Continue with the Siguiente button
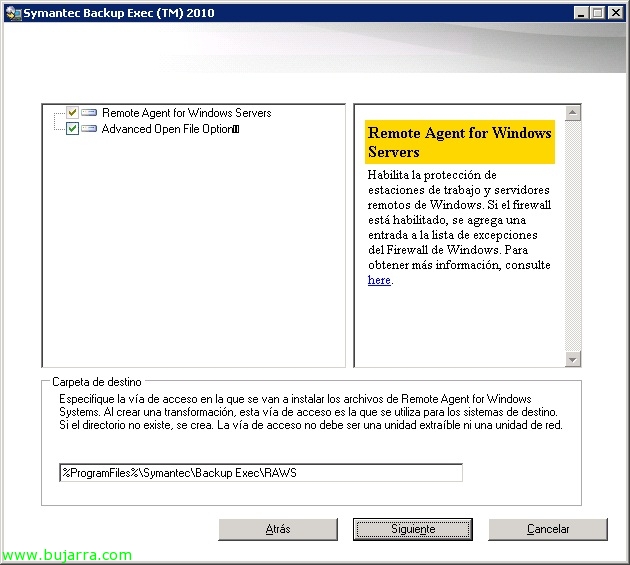This screenshot has width=630, height=565. click(413, 529)
